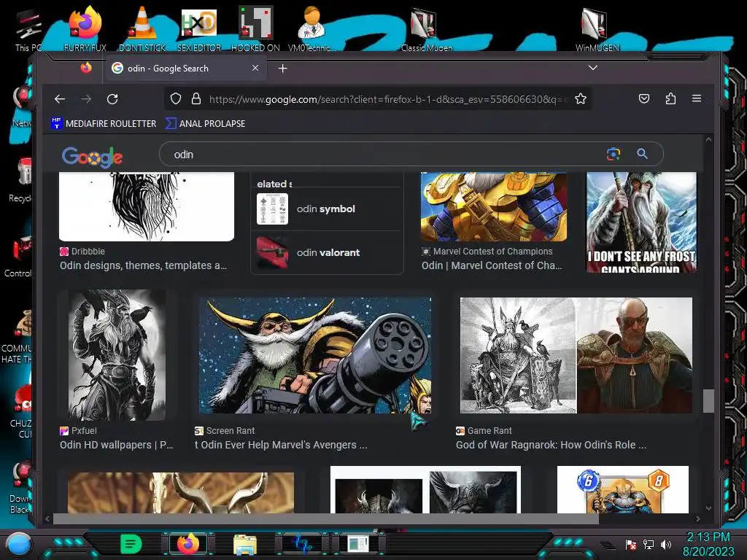The height and width of the screenshot is (560, 747).
Task: Click the padlock site security icon
Action: click(x=196, y=99)
